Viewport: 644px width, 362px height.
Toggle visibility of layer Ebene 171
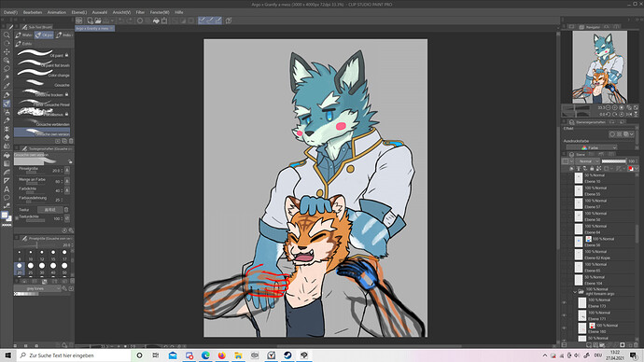click(565, 315)
